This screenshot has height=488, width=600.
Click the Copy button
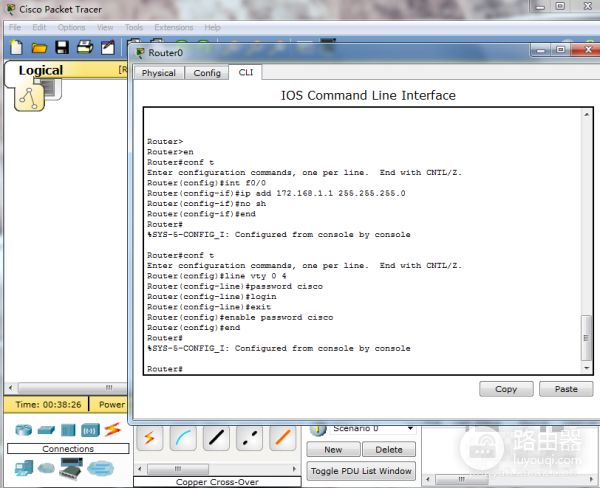506,389
